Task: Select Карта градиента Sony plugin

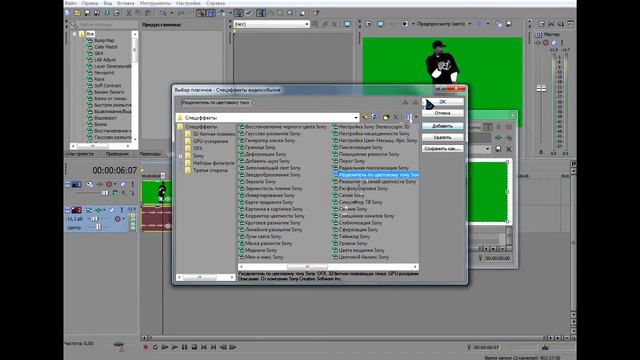Action: click(x=269, y=202)
